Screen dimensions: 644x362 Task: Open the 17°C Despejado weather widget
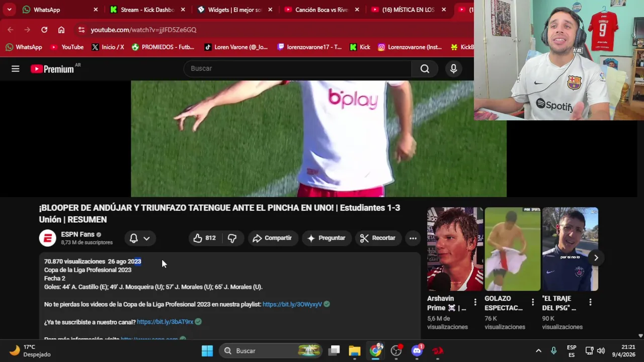point(30,351)
